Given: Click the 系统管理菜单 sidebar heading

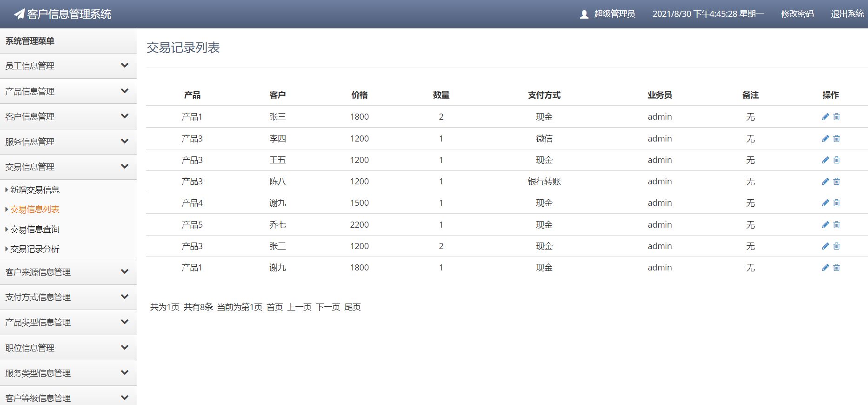Looking at the screenshot, I should tap(30, 41).
